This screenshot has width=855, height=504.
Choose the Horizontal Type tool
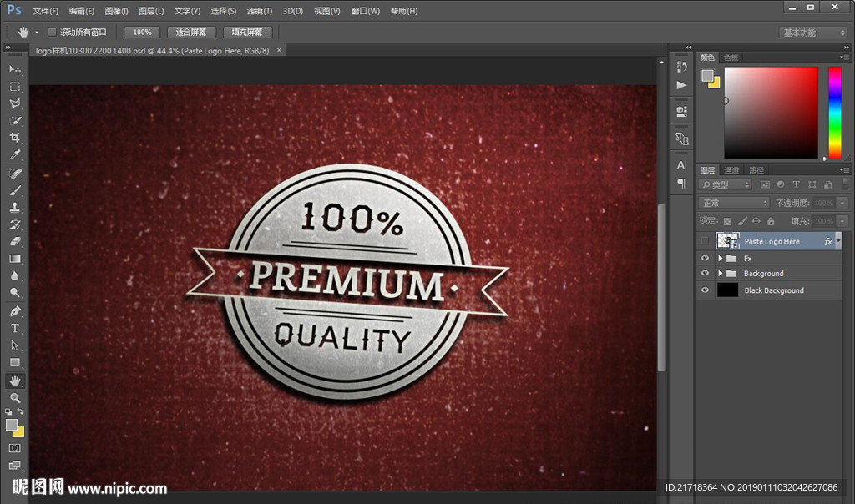[15, 328]
